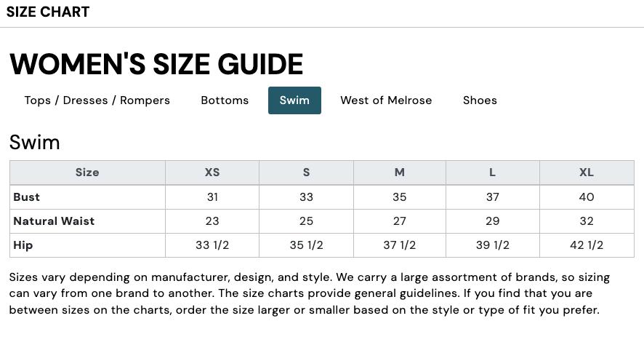Click the WOMEN'S SIZE GUIDE heading
644x337 pixels.
pyautogui.click(x=156, y=64)
